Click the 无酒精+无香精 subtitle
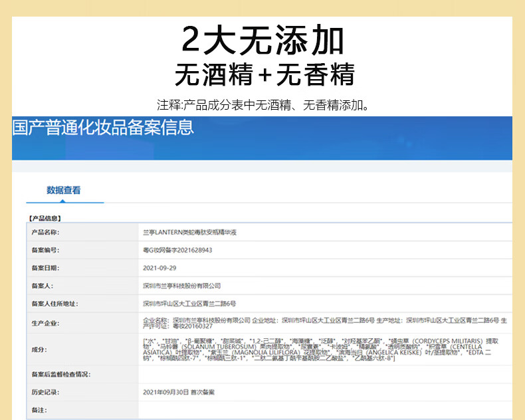This screenshot has height=420, width=525. (x=264, y=74)
